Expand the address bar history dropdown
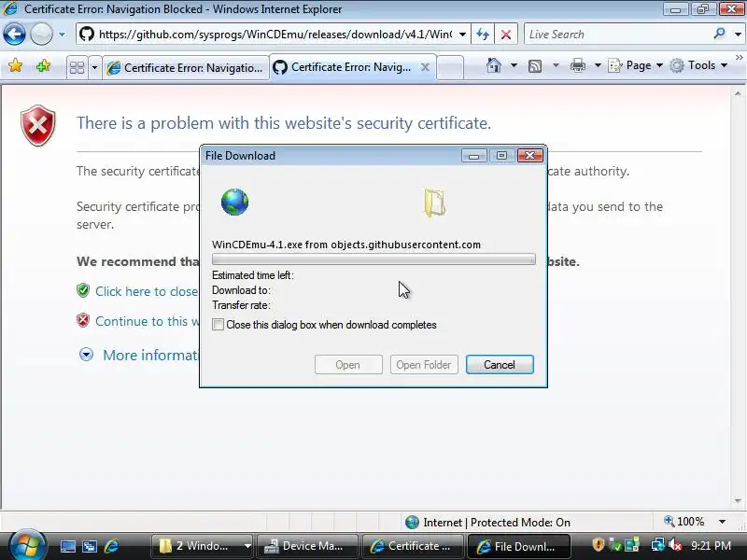Image resolution: width=747 pixels, height=560 pixels. 462,35
